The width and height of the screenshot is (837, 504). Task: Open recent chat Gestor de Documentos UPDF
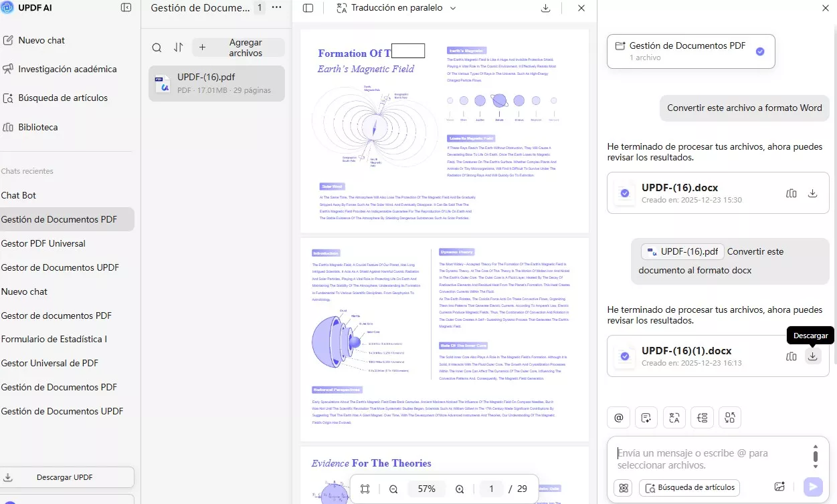[x=60, y=267]
